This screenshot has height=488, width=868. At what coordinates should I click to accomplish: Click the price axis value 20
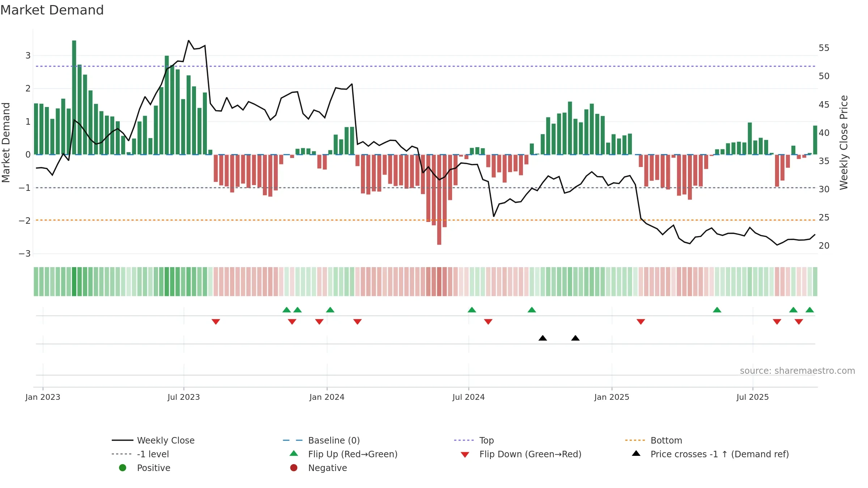coord(824,246)
